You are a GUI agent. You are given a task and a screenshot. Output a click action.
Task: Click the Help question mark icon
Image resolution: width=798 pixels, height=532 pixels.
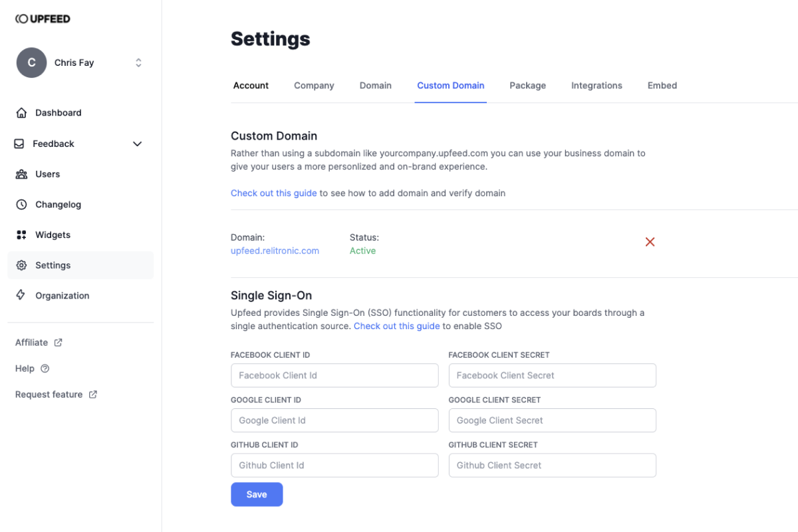point(45,368)
